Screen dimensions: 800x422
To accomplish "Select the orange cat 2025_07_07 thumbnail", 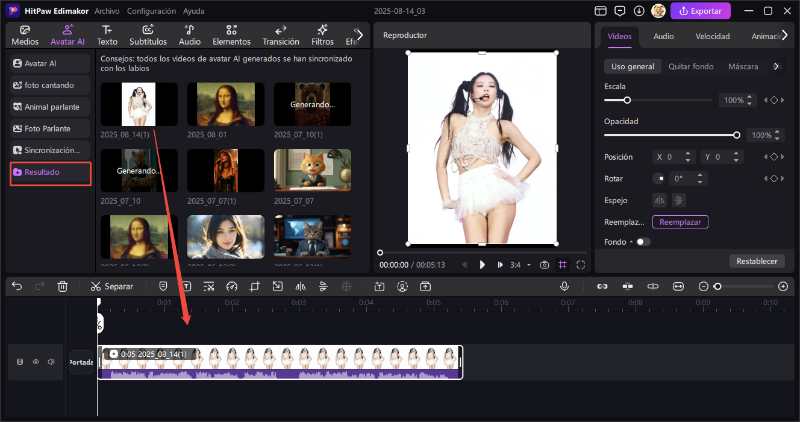I will pyautogui.click(x=312, y=170).
